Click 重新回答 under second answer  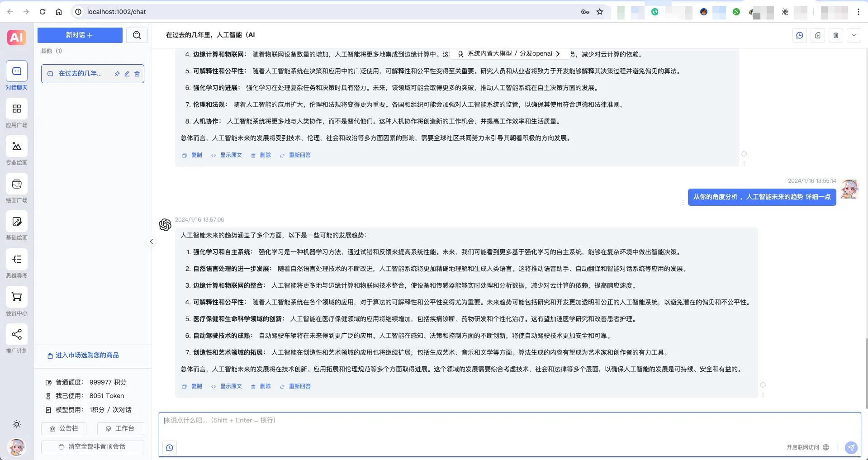(x=295, y=386)
